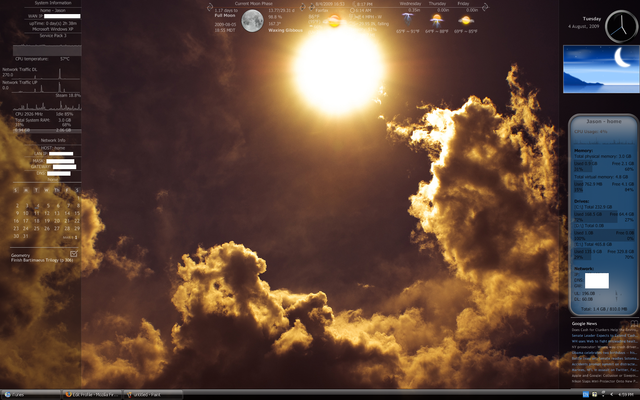Viewport: 640px width, 400px height.
Task: Click the 'Network:' heading in the blue monitor
Action: coord(584,269)
